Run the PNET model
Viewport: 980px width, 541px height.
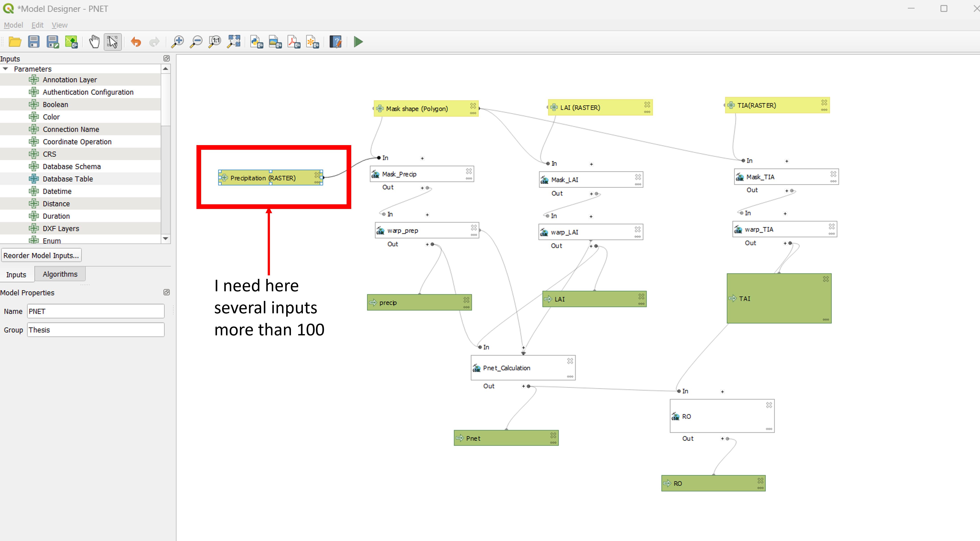pos(358,42)
